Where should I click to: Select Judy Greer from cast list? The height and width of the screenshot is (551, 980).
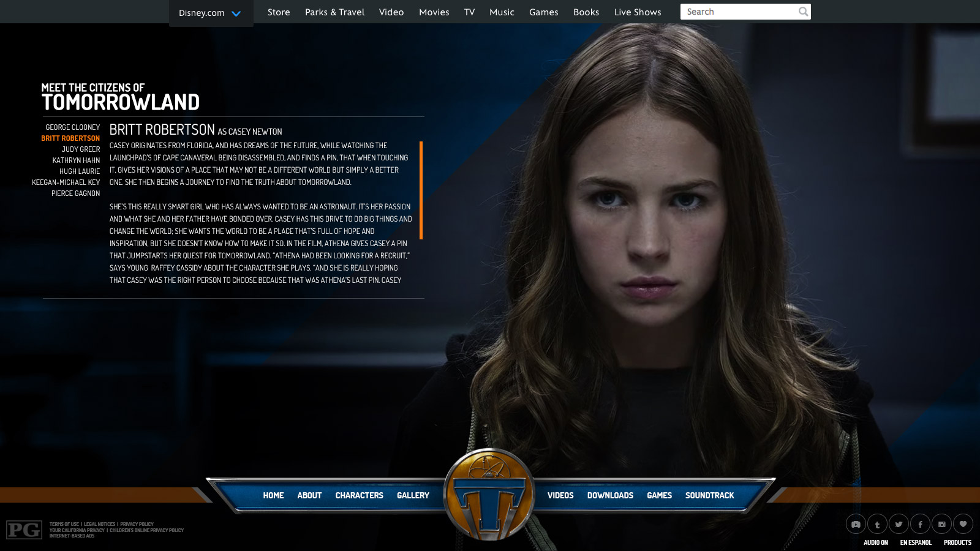(x=80, y=149)
